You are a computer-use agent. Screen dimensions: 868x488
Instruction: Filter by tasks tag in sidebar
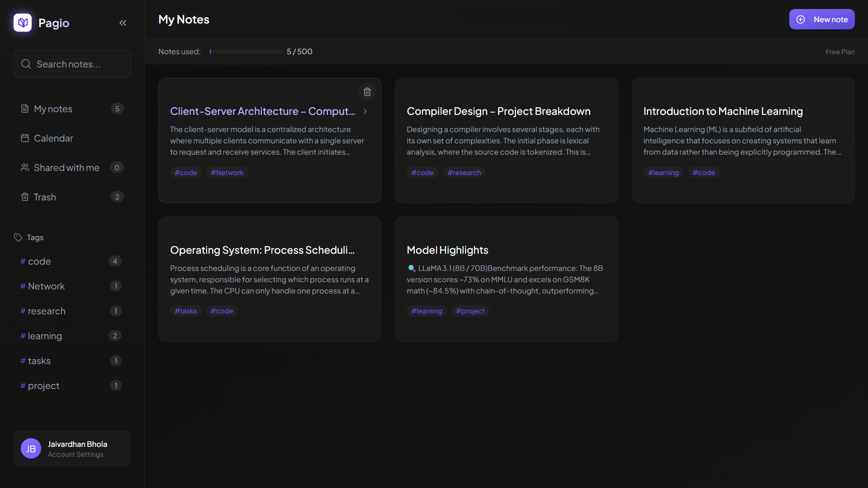point(71,361)
